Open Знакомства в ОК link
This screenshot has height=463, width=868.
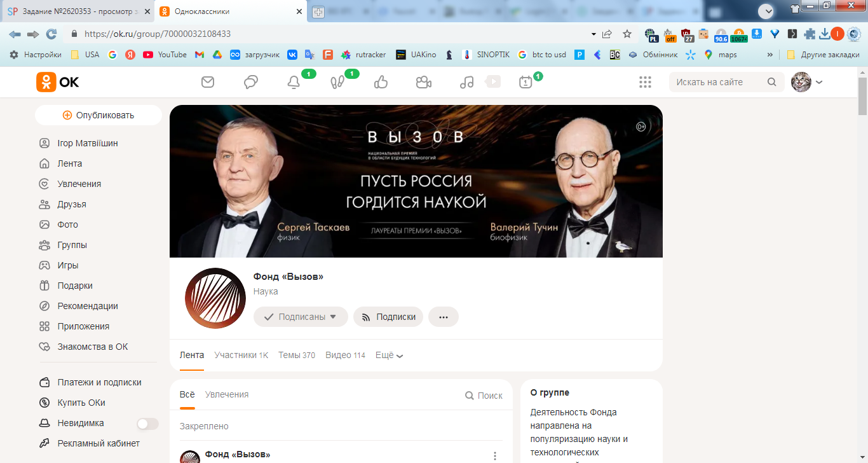click(x=93, y=347)
